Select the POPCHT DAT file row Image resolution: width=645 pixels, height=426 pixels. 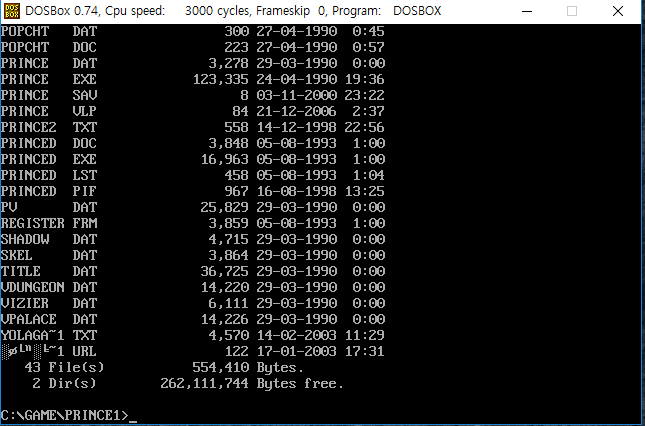[x=193, y=31]
